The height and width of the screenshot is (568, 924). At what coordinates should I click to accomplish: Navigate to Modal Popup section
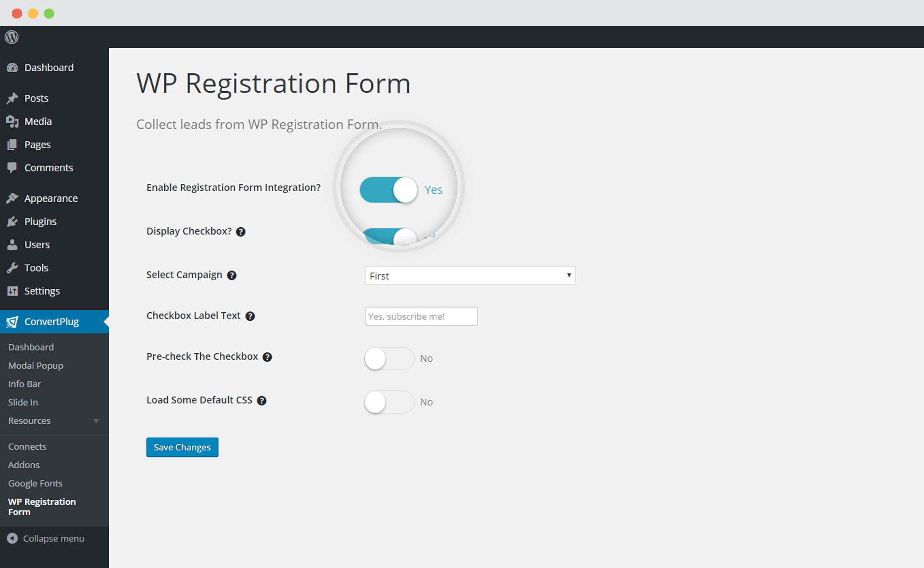pos(35,364)
